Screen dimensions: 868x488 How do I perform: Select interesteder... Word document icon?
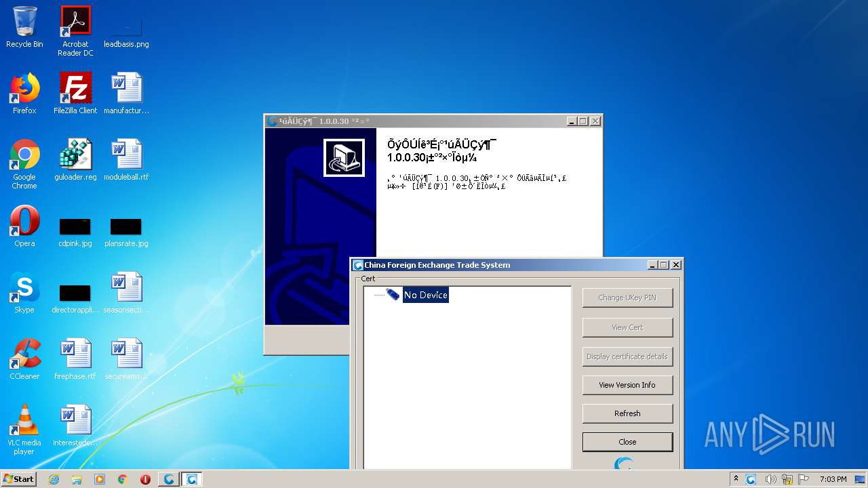(75, 426)
